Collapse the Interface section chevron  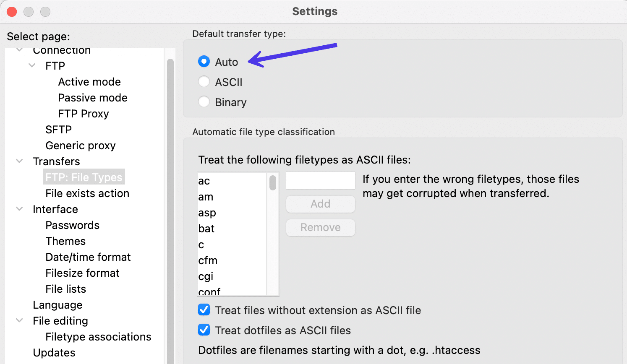click(19, 209)
